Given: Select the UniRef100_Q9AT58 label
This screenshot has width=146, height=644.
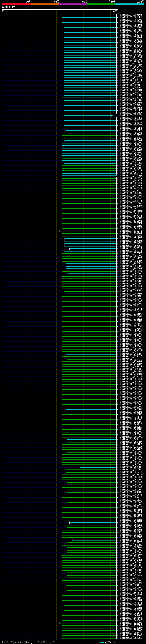Looking at the screenshot, I should click(x=131, y=105).
